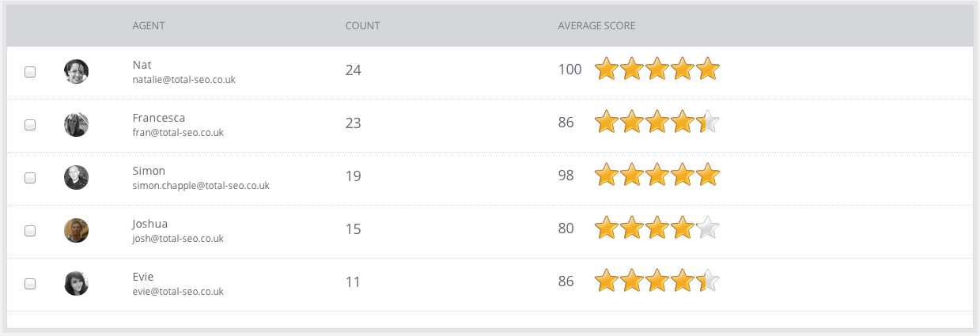
Task: Click Evie's profile avatar
Action: [76, 284]
